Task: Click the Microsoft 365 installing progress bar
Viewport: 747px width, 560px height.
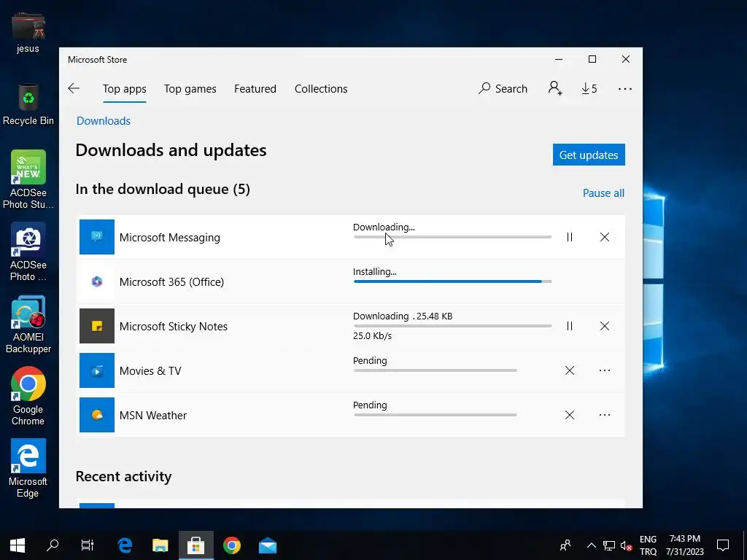Action: point(452,281)
